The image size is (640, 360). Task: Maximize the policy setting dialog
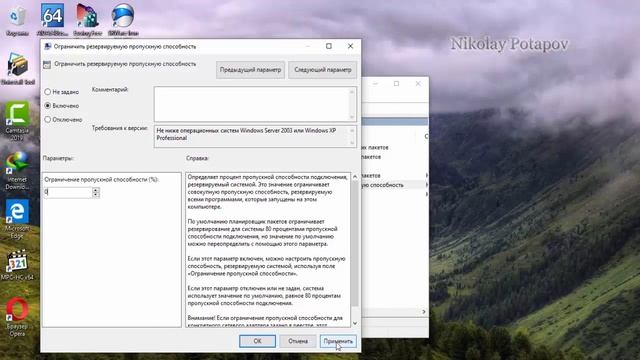pyautogui.click(x=329, y=46)
